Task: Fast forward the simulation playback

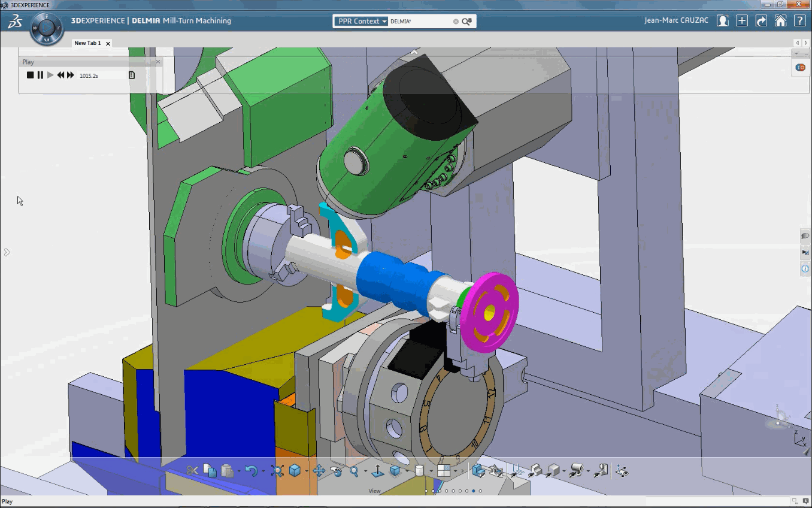Action: pos(71,75)
